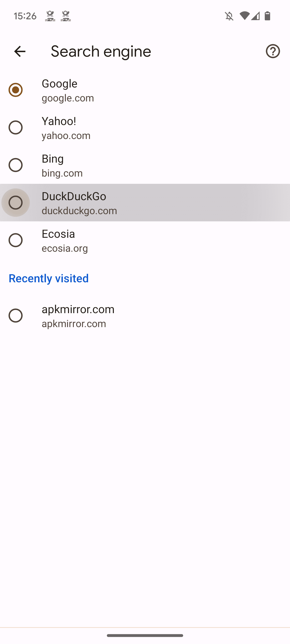The image size is (290, 644).
Task: Choose apkmirror.com under Recently visited
Action: click(16, 316)
